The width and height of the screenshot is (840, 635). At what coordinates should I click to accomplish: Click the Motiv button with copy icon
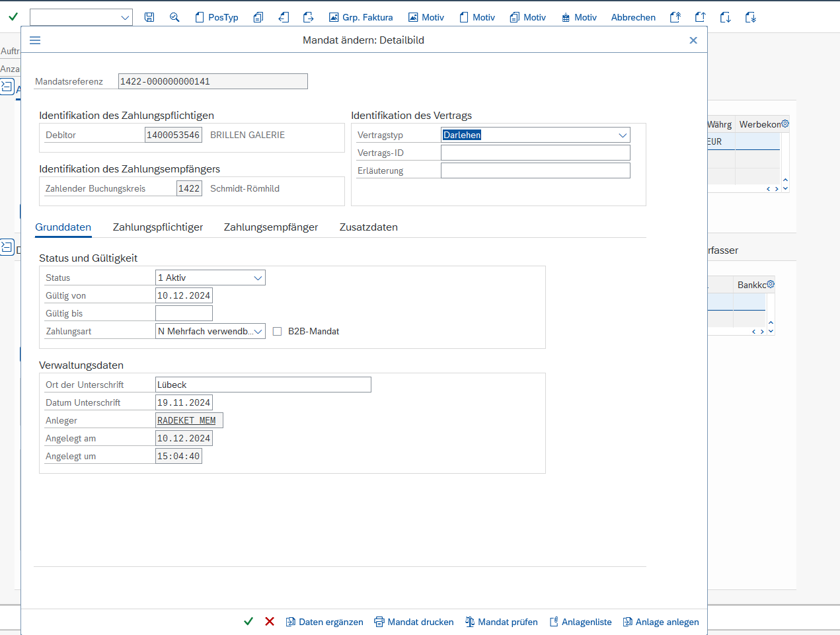[x=528, y=17]
